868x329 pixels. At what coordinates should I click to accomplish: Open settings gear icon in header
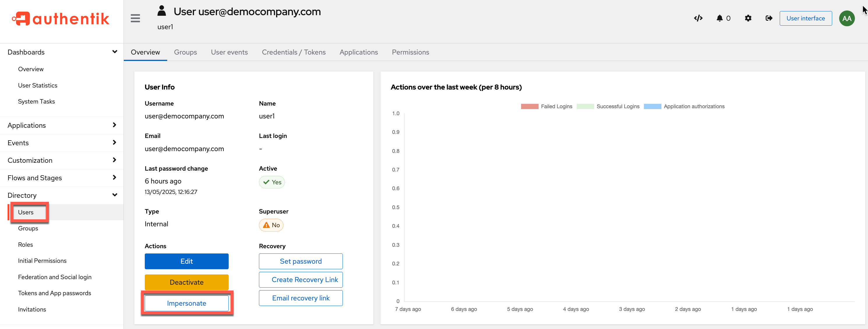pos(748,18)
